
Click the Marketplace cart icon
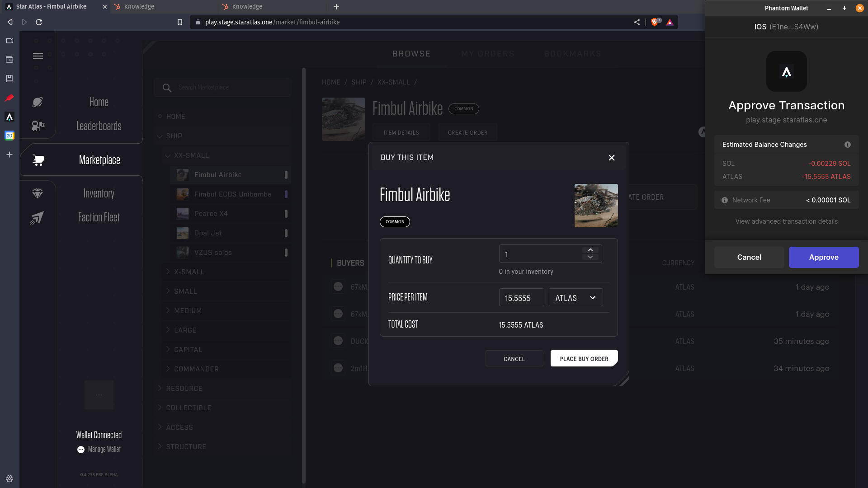pyautogui.click(x=38, y=160)
